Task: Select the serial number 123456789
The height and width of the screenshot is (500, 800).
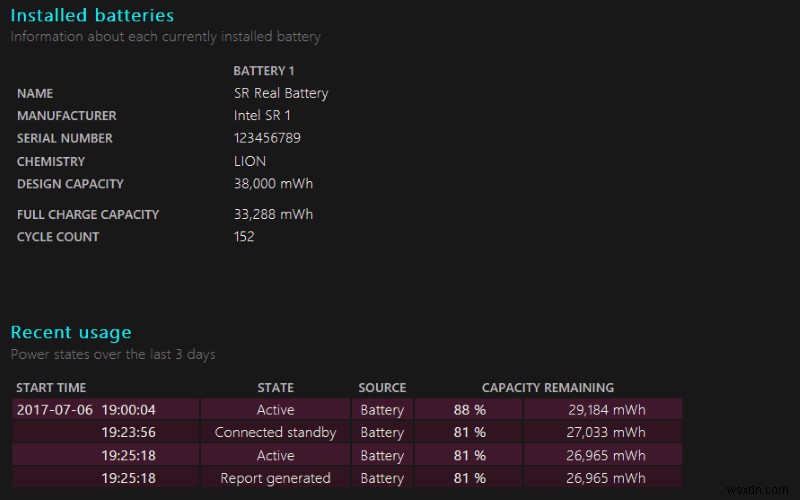Action: pyautogui.click(x=267, y=138)
